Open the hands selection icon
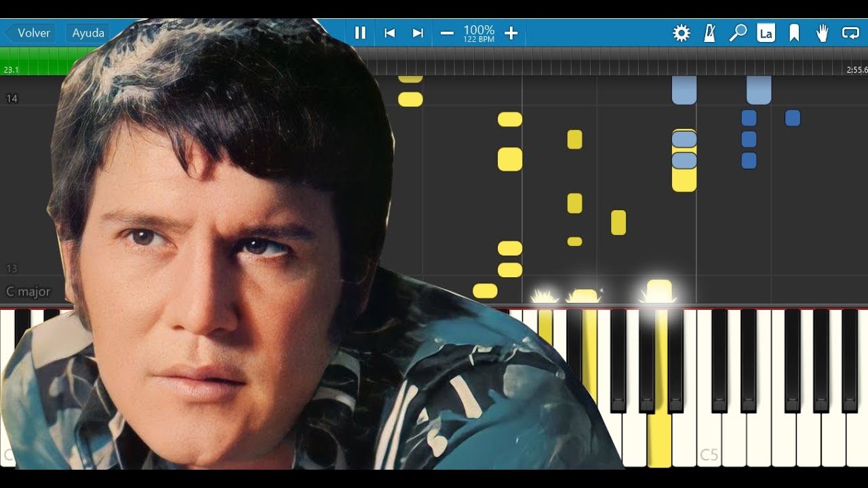 tap(822, 33)
